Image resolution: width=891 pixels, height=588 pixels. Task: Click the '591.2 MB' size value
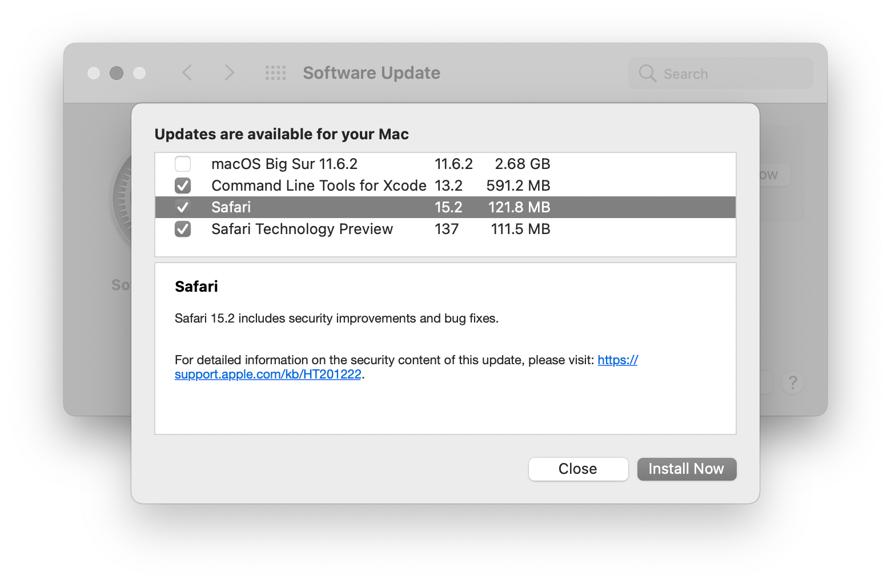(519, 186)
